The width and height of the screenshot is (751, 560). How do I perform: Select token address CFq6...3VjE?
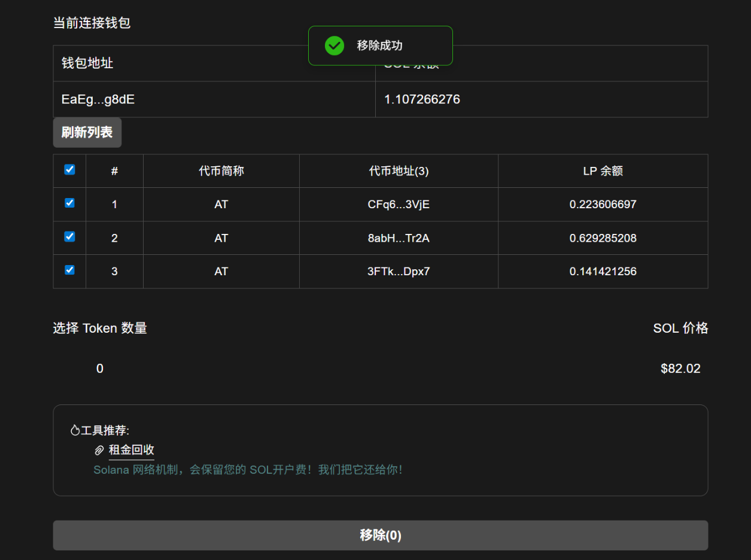point(398,204)
